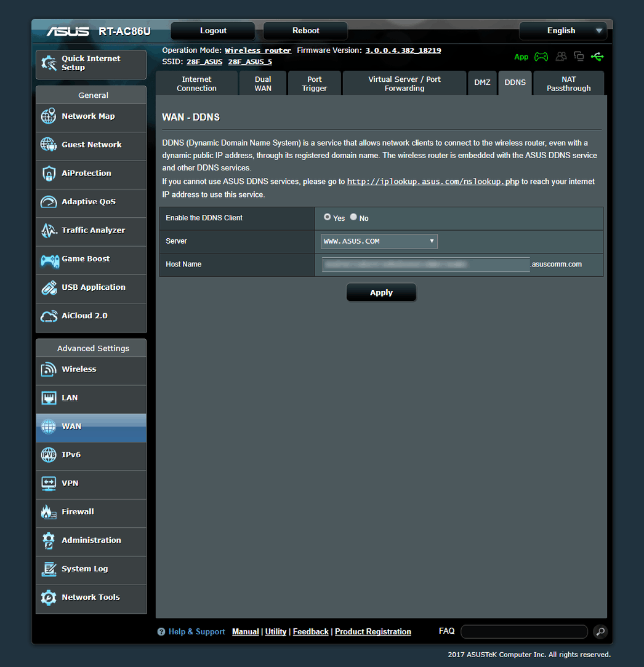Open Virtual Server / Port Forwarding tab

pos(405,84)
